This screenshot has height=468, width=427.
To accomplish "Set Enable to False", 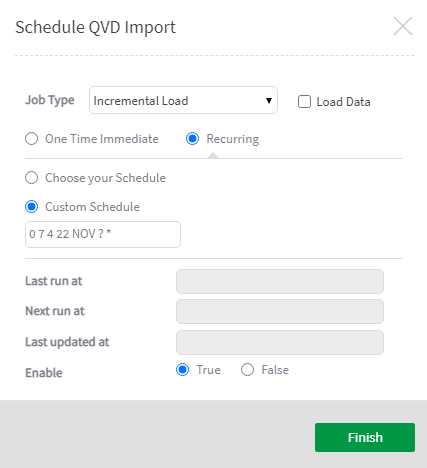I will pos(247,370).
